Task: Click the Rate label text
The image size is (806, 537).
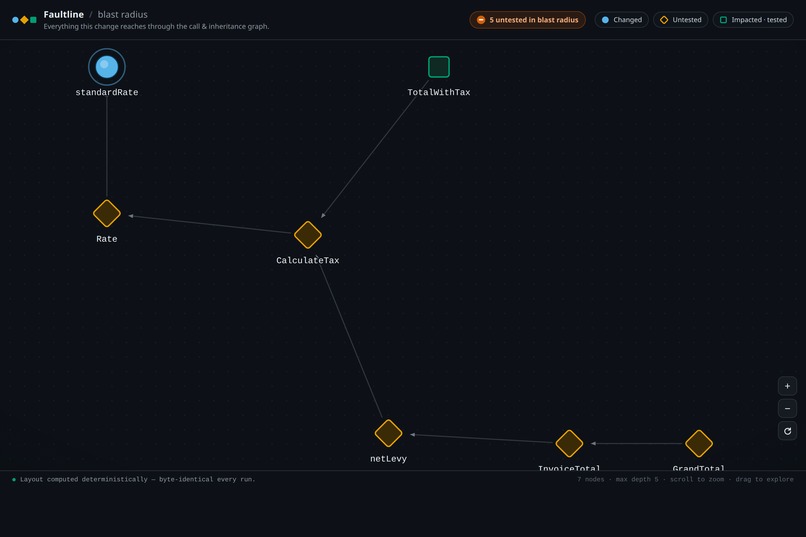Action: pos(106,239)
